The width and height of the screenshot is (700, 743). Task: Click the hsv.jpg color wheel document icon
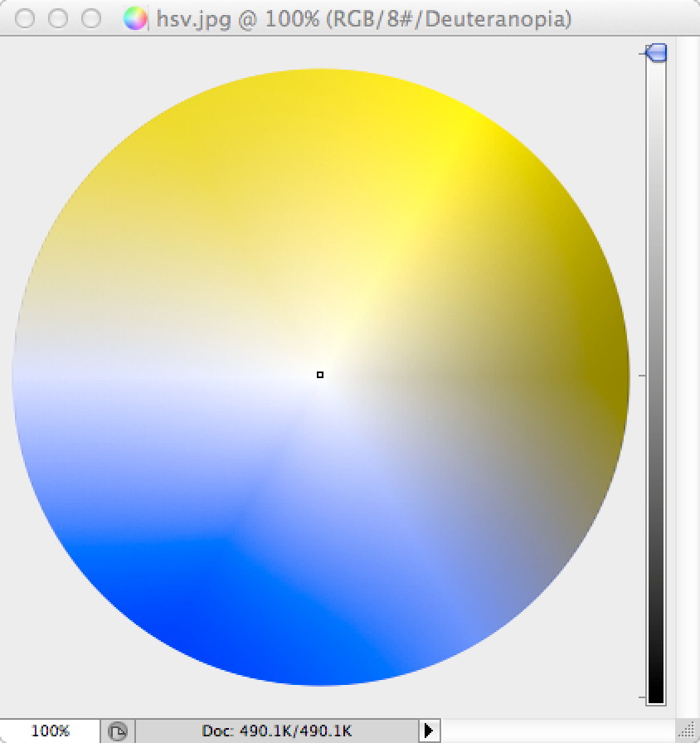click(135, 19)
